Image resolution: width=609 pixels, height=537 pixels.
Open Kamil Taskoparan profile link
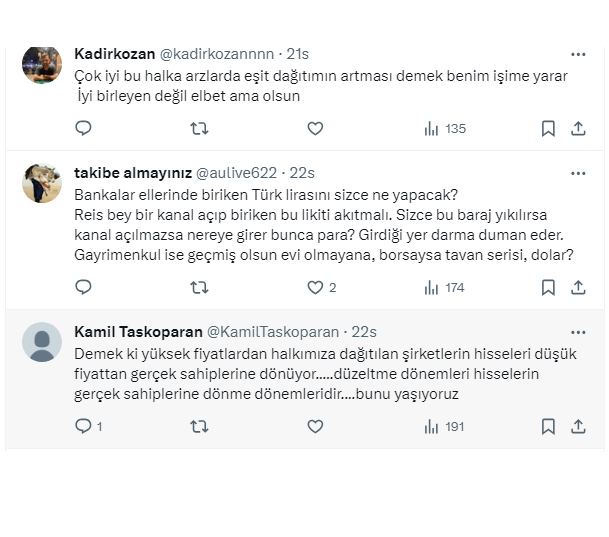click(x=138, y=332)
